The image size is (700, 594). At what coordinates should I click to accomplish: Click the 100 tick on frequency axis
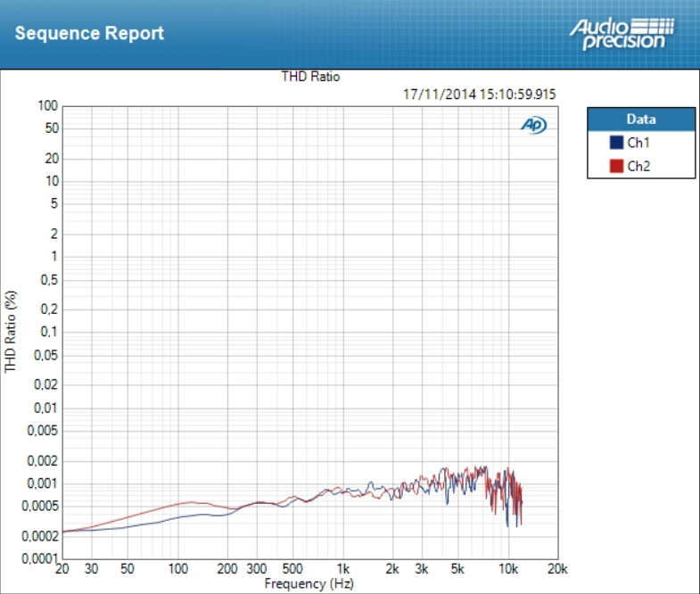(x=177, y=569)
